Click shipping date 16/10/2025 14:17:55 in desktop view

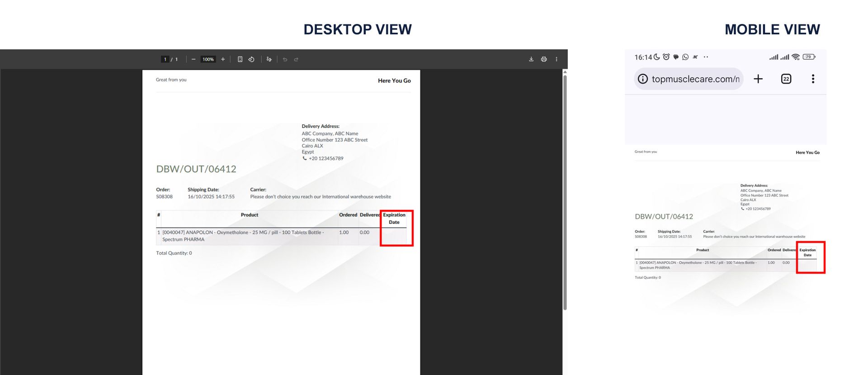click(211, 197)
